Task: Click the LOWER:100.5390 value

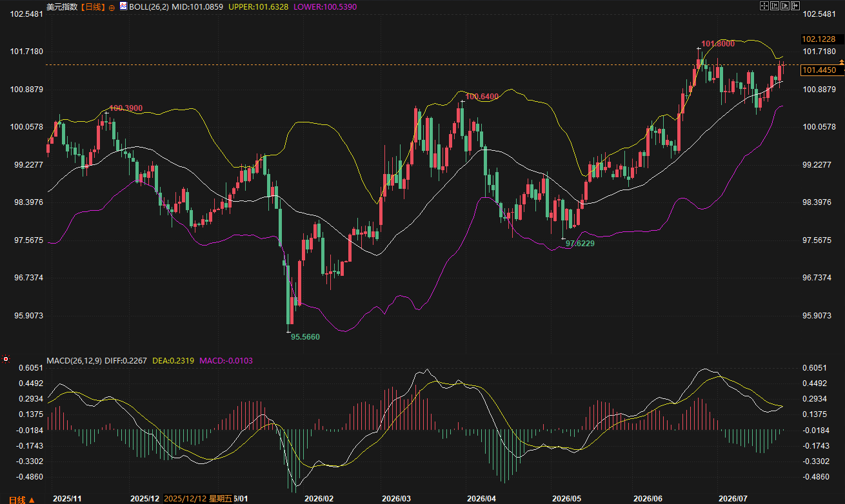Action: point(324,6)
